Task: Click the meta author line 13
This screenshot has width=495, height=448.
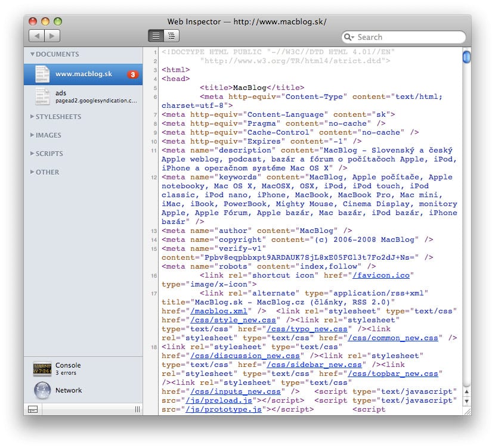Action: 257,231
